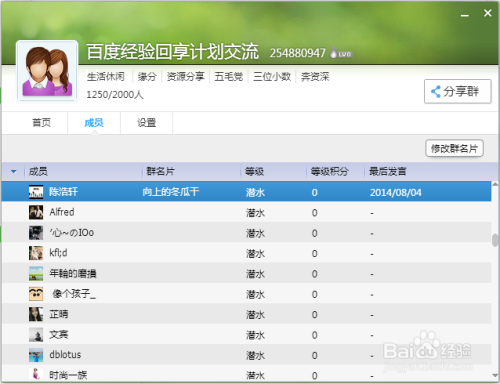The width and height of the screenshot is (500, 384).
Task: Click group number 254880947
Action: [x=298, y=53]
